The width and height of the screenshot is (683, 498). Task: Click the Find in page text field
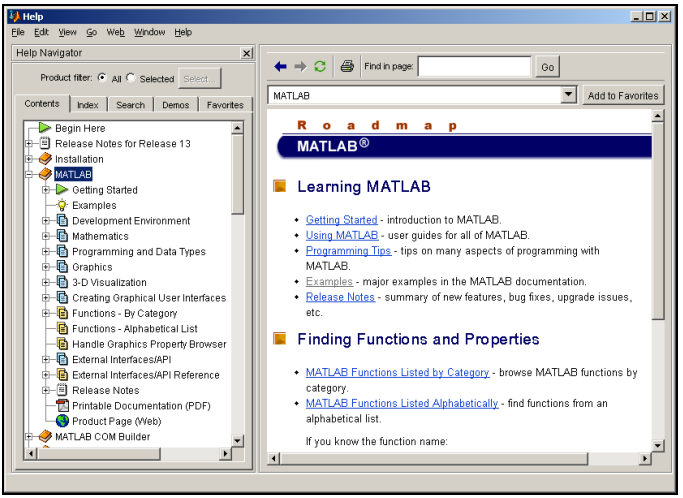474,67
